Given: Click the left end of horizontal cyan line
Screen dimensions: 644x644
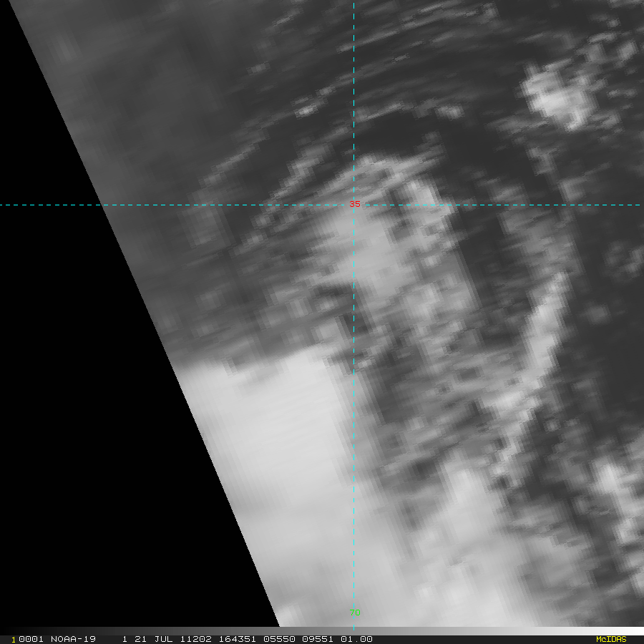Looking at the screenshot, I should [x=3, y=205].
